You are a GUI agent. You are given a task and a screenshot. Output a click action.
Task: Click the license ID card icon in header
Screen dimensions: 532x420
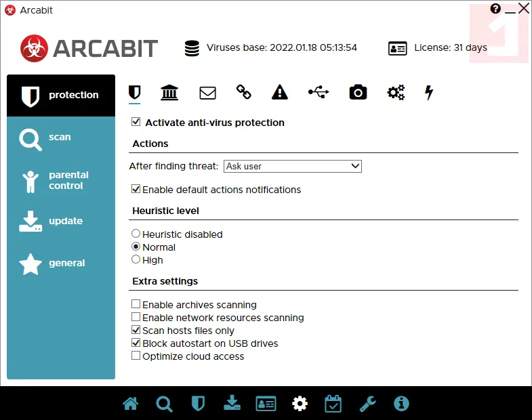[x=397, y=49]
